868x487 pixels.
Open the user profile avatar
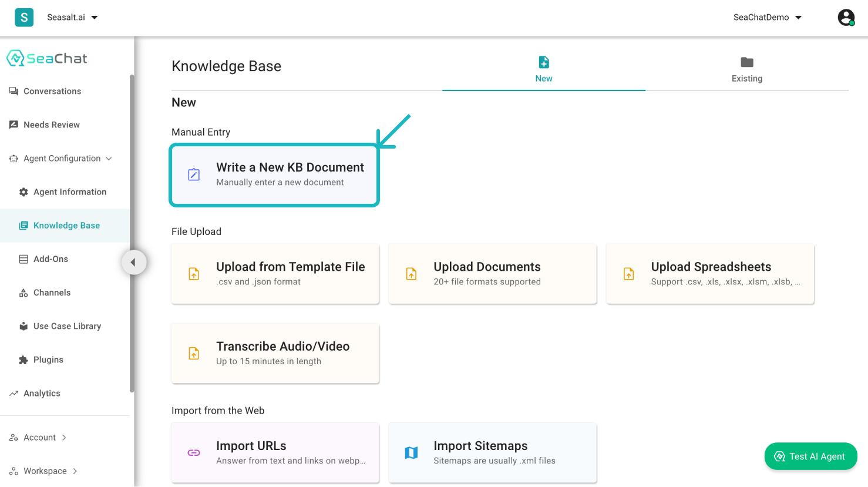[846, 18]
